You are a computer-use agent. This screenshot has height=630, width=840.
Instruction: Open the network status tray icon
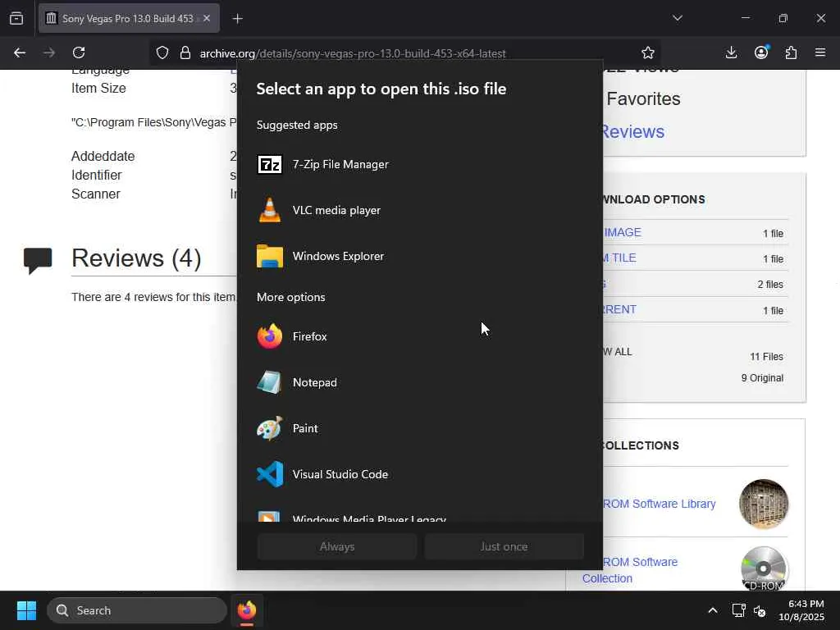(x=738, y=610)
